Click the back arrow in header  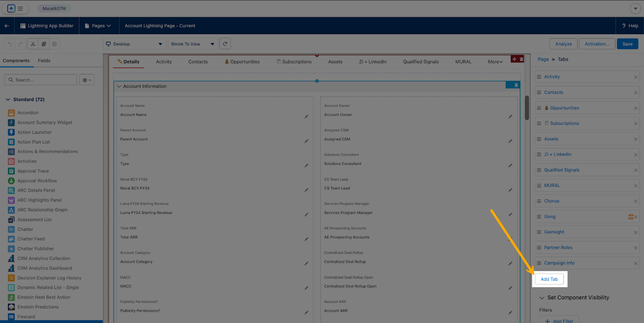click(7, 26)
